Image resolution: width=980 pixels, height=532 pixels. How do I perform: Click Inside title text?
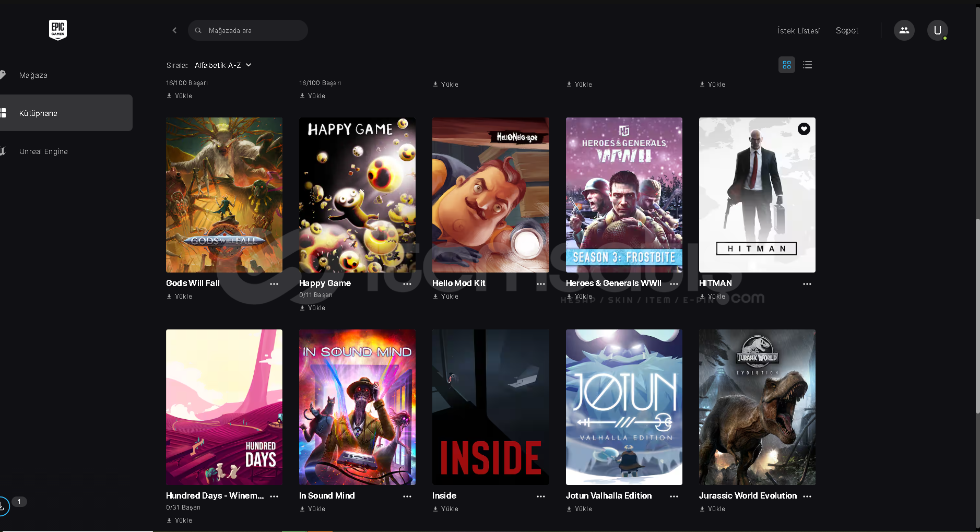click(x=444, y=495)
